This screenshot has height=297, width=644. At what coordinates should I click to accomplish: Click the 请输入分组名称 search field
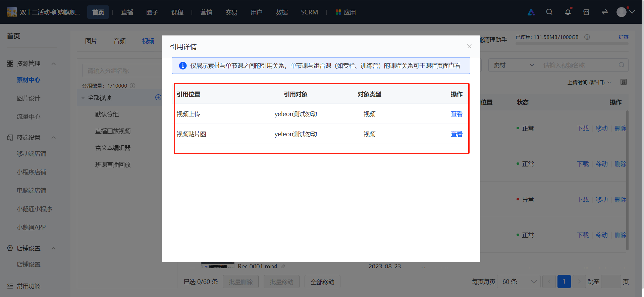point(122,71)
